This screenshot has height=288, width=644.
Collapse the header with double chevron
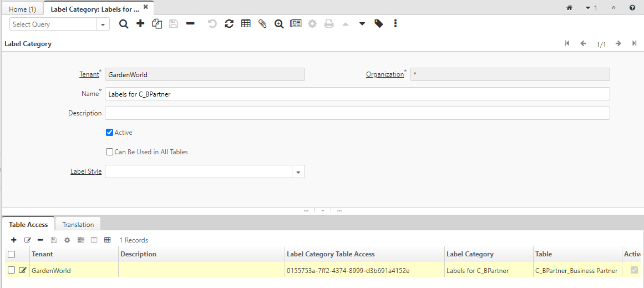tap(613, 7)
